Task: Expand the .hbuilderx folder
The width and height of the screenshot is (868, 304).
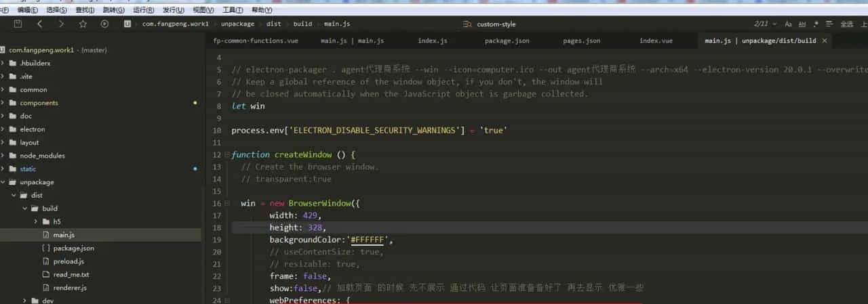Action: tap(3, 63)
